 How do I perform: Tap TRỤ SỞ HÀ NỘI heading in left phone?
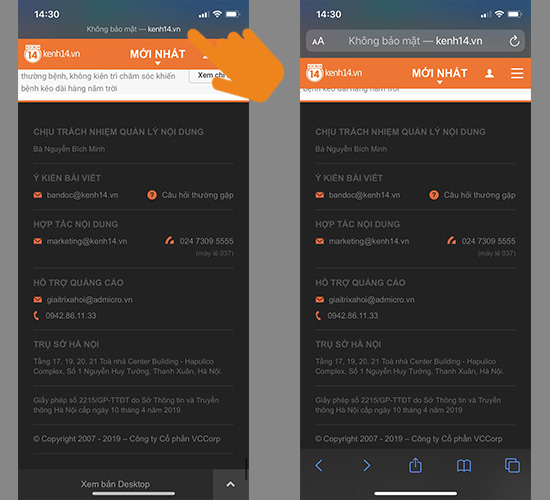[66, 344]
